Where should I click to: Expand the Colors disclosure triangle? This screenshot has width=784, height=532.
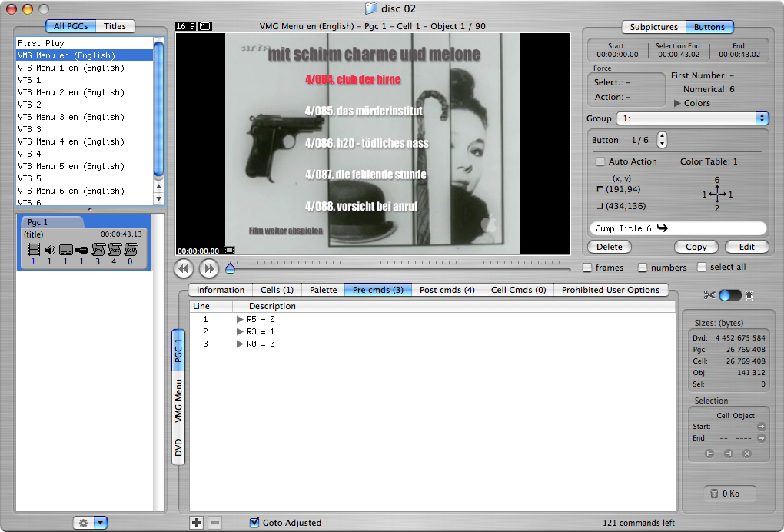677,103
